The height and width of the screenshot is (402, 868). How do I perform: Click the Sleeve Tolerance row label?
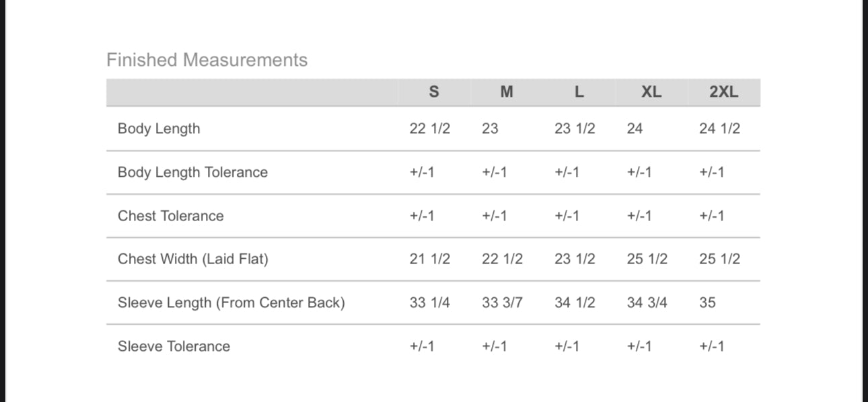pos(174,346)
